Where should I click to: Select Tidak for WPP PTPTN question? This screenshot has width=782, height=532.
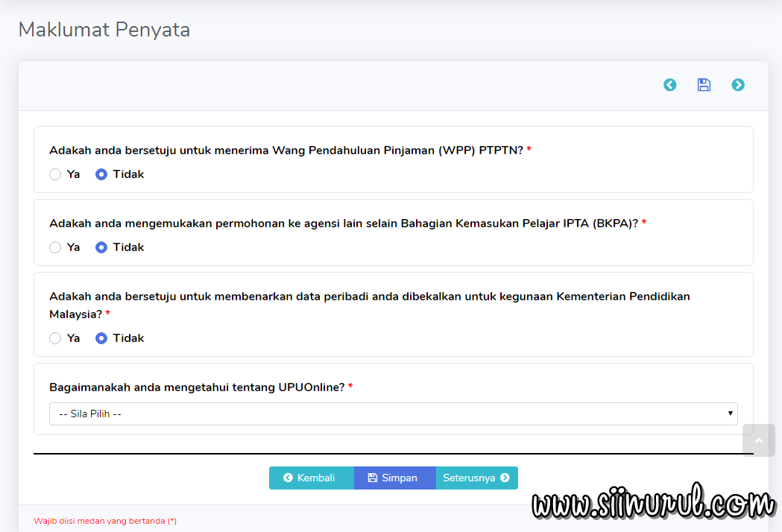(101, 174)
